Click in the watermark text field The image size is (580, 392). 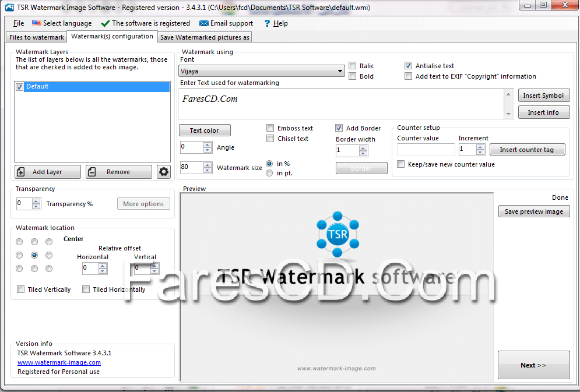click(x=342, y=104)
